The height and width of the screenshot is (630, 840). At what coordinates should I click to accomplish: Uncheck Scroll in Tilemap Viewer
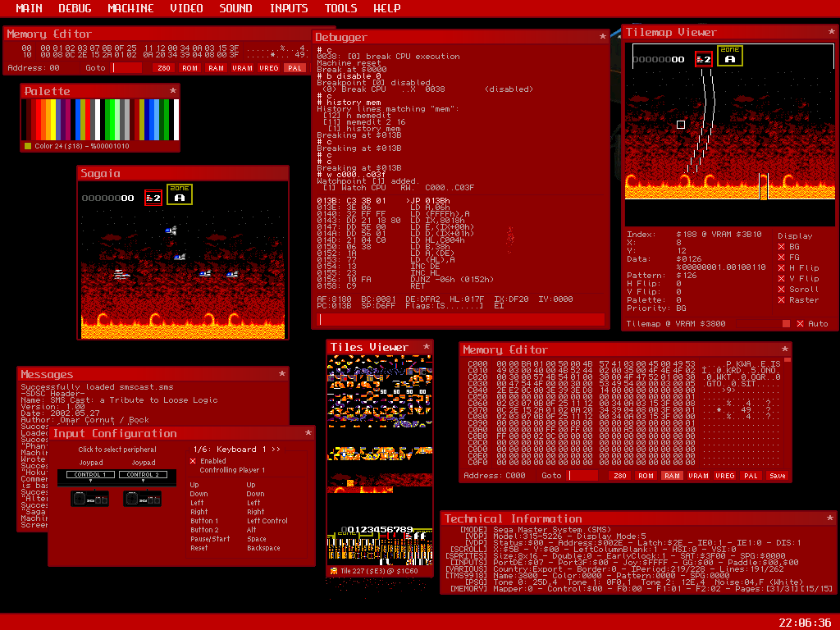[x=782, y=290]
